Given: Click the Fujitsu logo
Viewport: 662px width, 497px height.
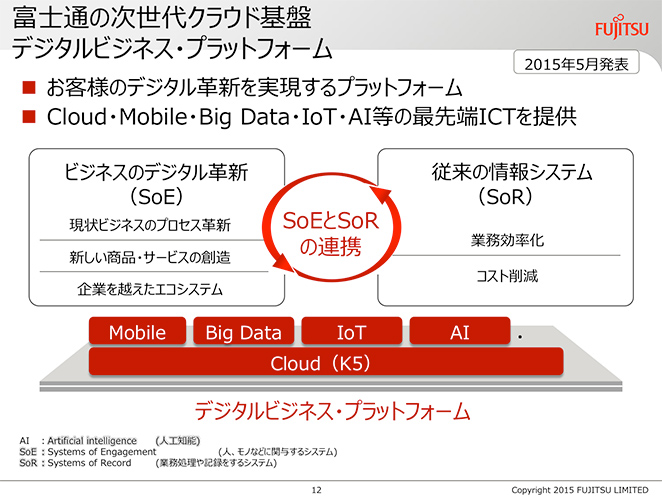Looking at the screenshot, I should [621, 27].
